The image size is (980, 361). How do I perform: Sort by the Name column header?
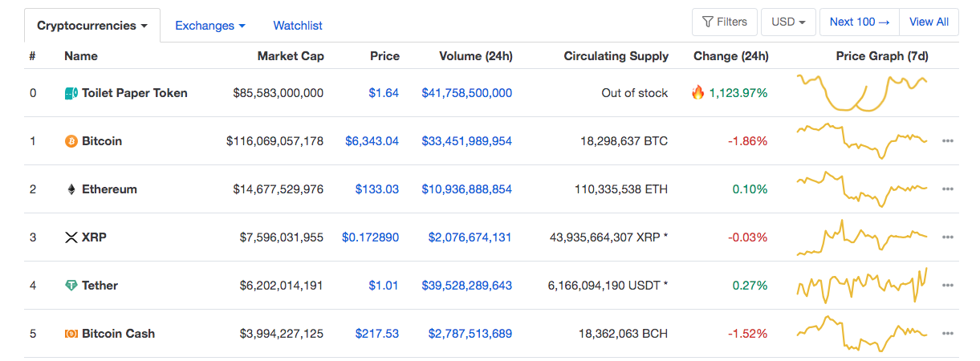point(81,56)
